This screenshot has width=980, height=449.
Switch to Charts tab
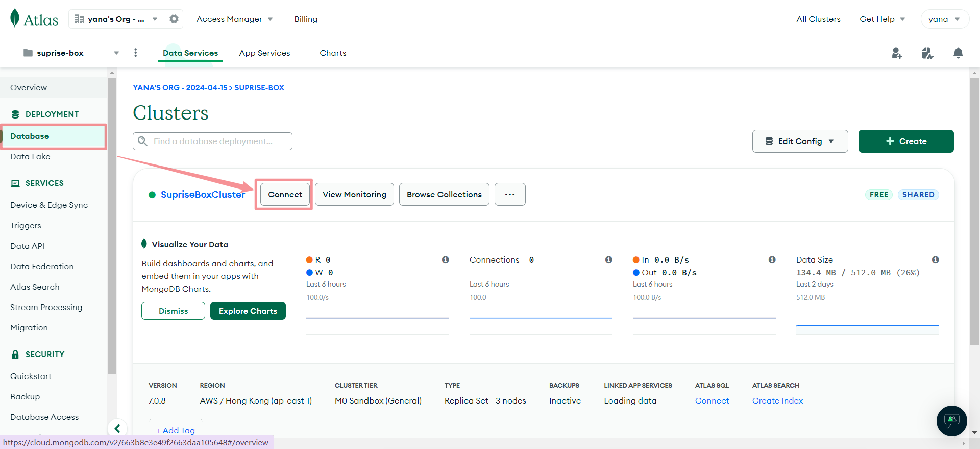tap(333, 53)
